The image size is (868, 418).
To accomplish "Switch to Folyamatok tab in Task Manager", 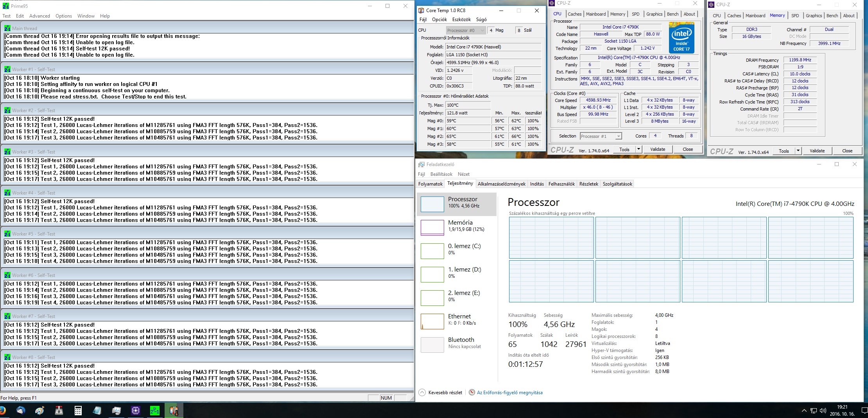I will (430, 184).
